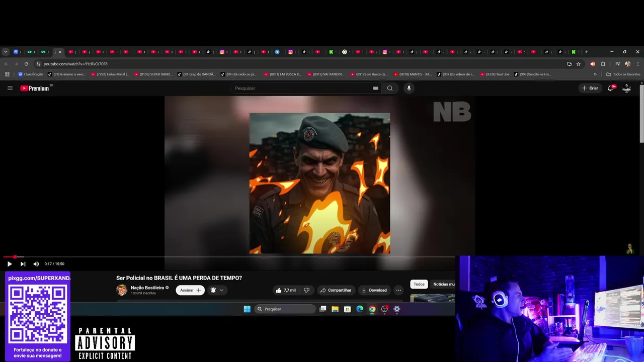This screenshot has width=644, height=362.
Task: Select the Todos filter chip
Action: (419, 284)
